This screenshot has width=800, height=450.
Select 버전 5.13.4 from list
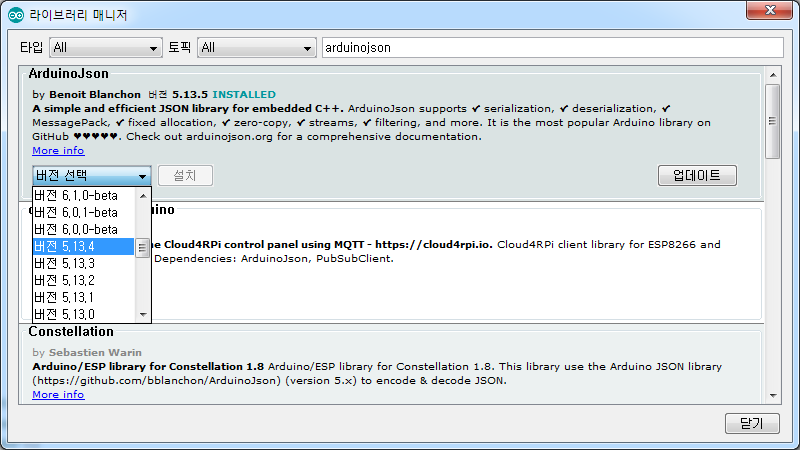[84, 246]
